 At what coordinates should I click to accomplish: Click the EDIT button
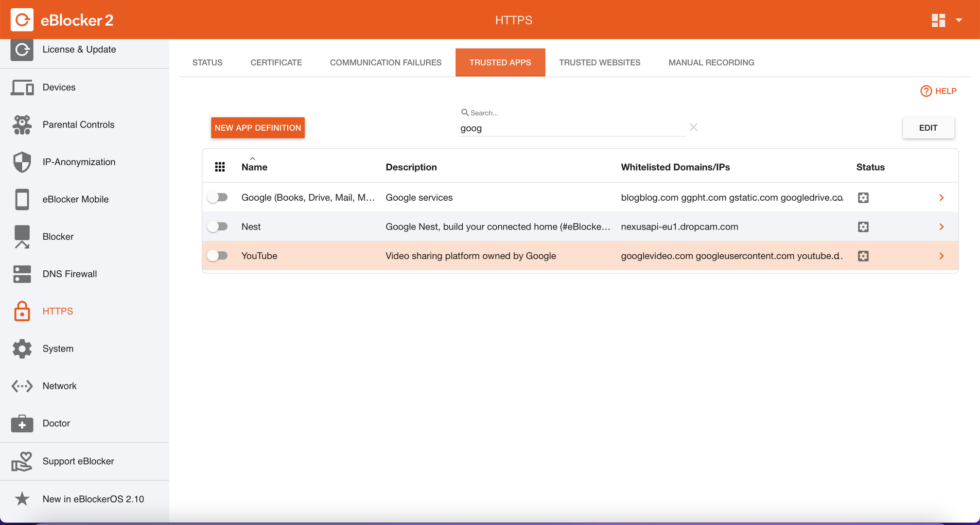click(x=928, y=128)
